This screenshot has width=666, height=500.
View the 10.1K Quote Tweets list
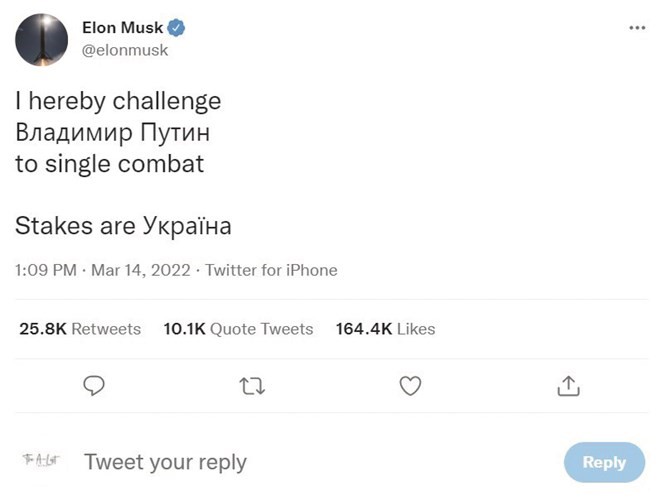(x=238, y=329)
